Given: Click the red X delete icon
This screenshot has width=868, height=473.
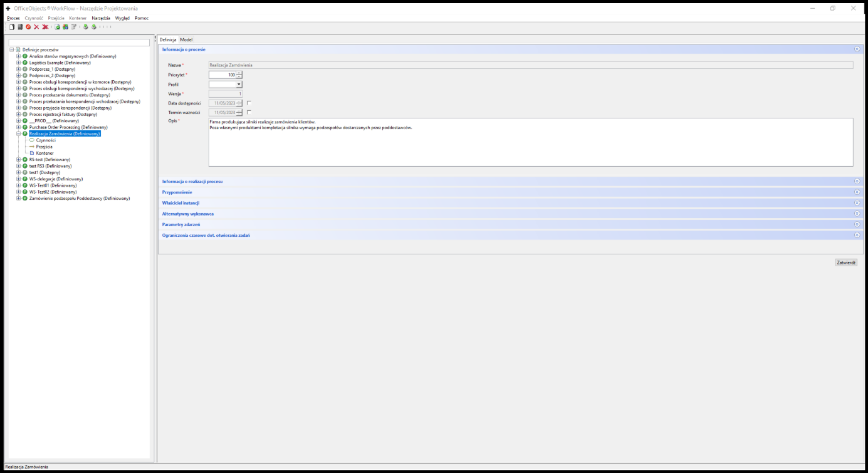Looking at the screenshot, I should point(36,27).
